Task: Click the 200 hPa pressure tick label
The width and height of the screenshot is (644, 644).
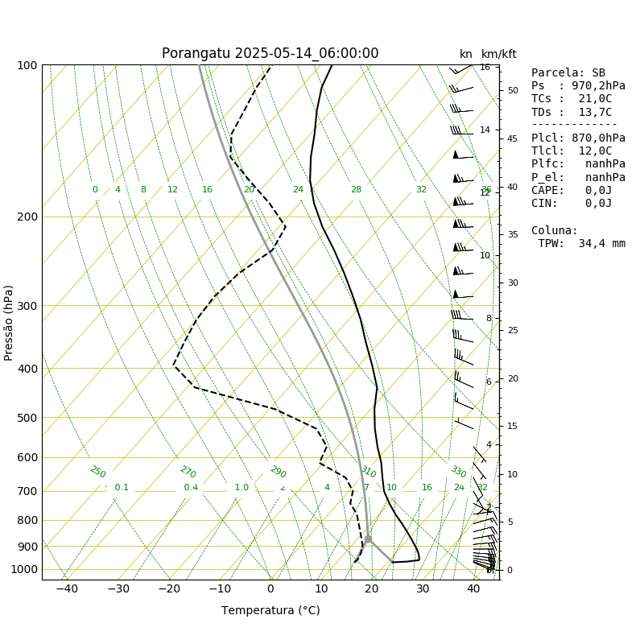Action: pos(27,217)
